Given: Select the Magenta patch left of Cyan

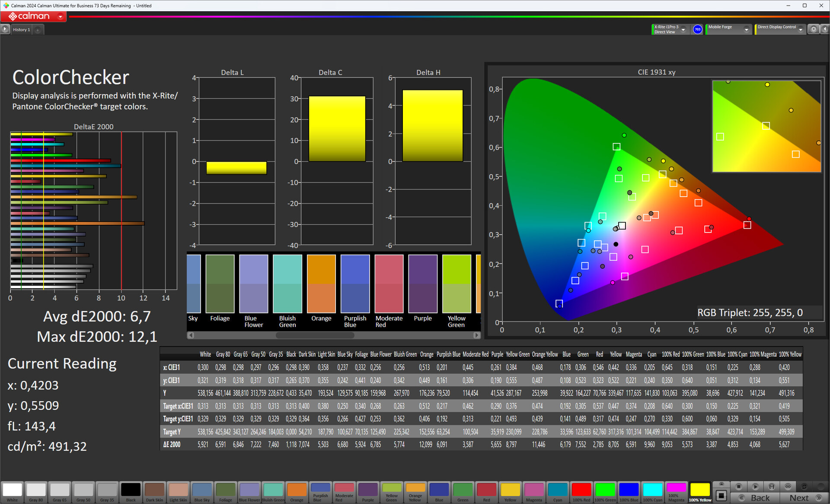Looking at the screenshot, I should (x=534, y=492).
